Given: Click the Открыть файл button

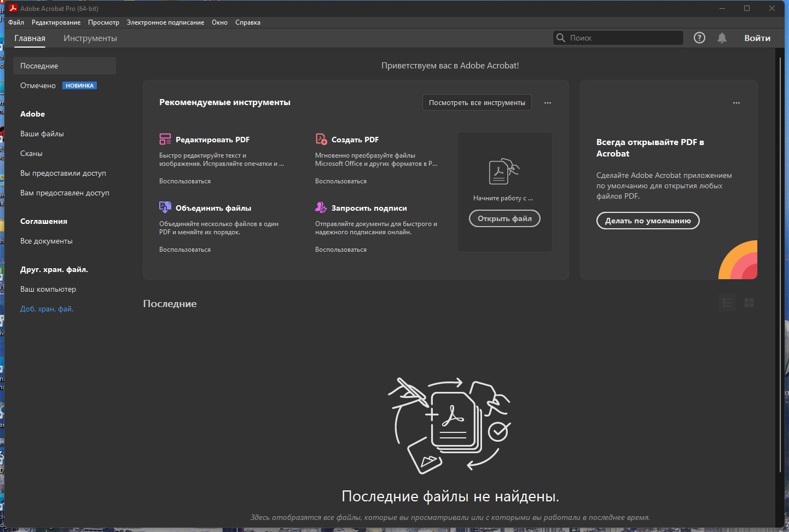Looking at the screenshot, I should 504,218.
